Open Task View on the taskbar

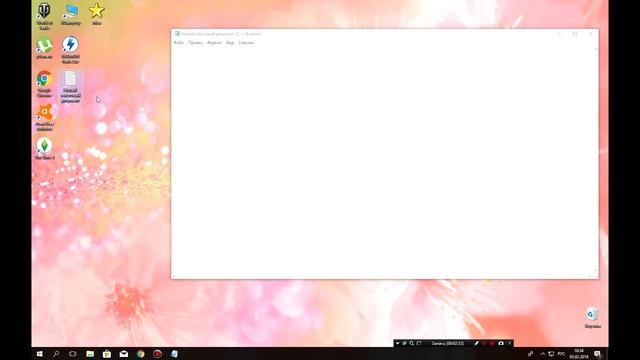[73, 354]
